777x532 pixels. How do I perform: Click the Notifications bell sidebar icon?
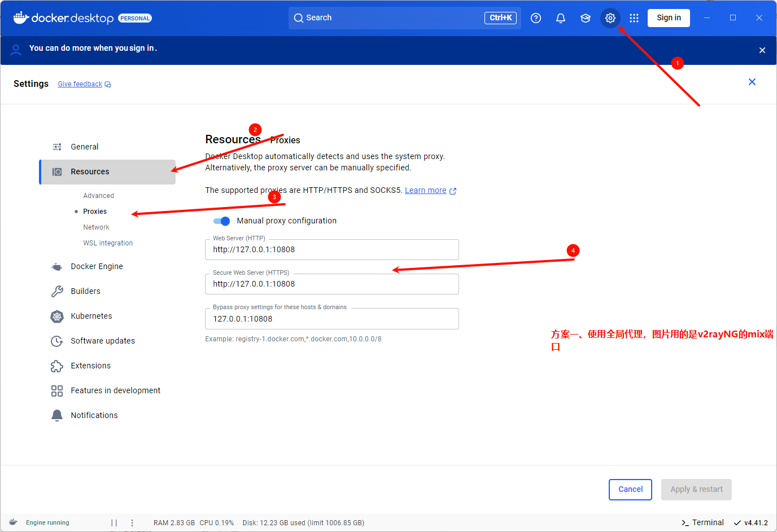[57, 415]
